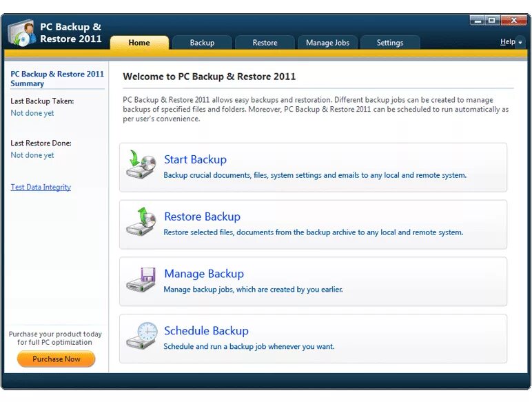Viewport: 532px width, 402px height.
Task: Click the Schedule Backup clock icon
Action: click(141, 336)
